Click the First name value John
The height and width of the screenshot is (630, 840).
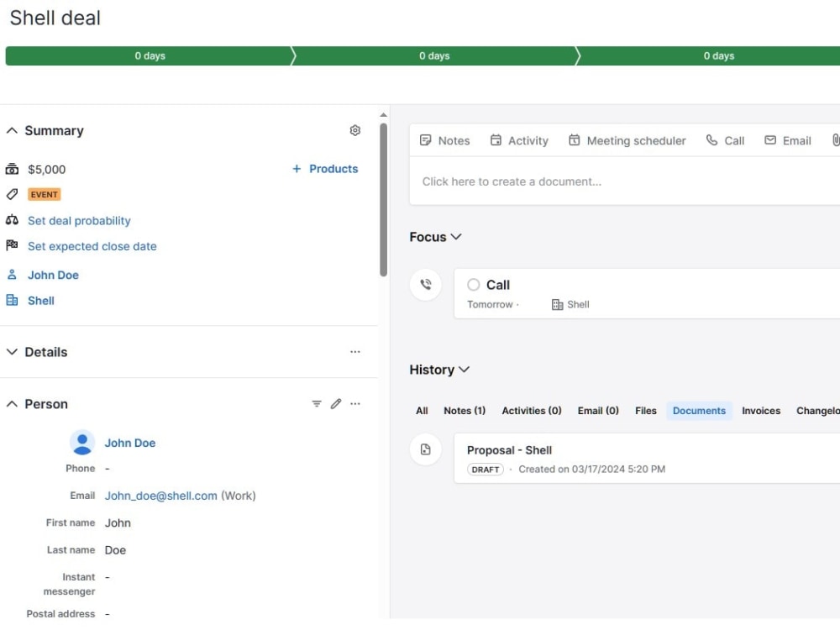tap(118, 522)
